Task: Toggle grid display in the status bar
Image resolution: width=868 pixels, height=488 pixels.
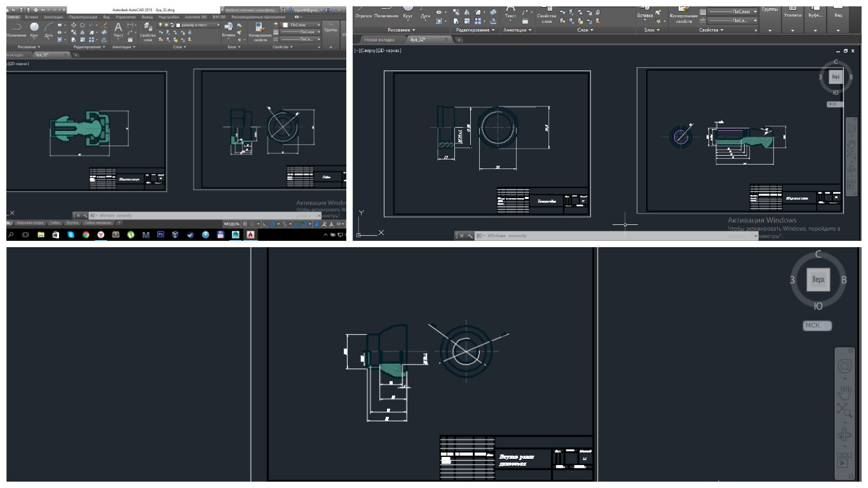Action: click(245, 224)
